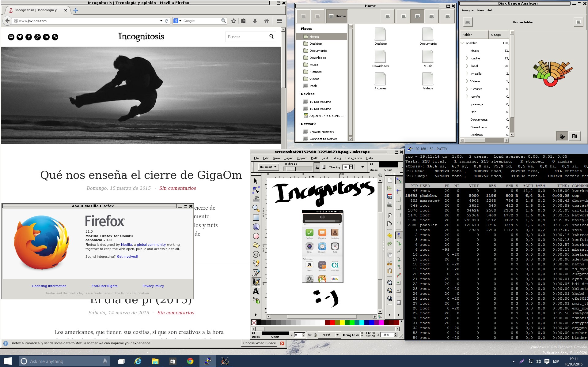Click the Width slider in calligraphy bar
This screenshot has width=588, height=367.
(298, 169)
